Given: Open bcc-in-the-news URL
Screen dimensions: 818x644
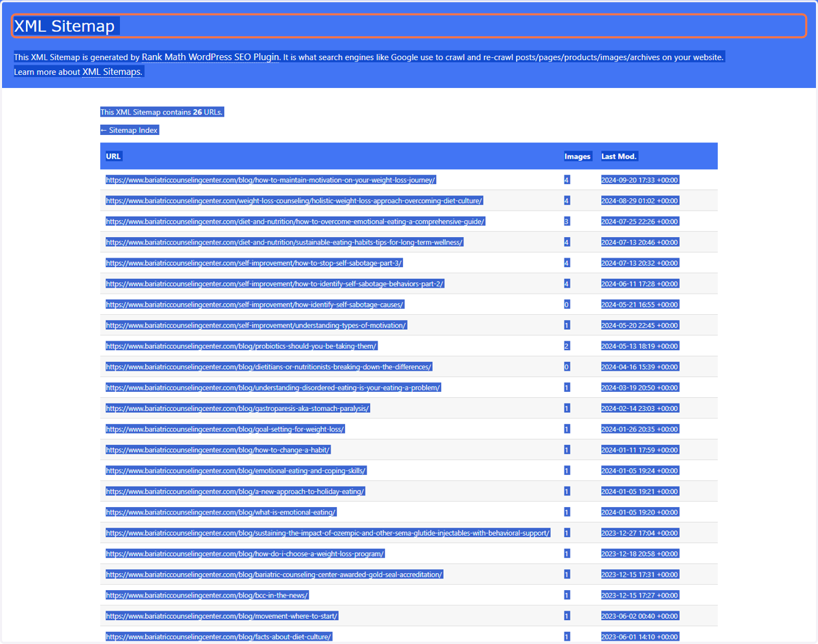Looking at the screenshot, I should click(x=207, y=596).
